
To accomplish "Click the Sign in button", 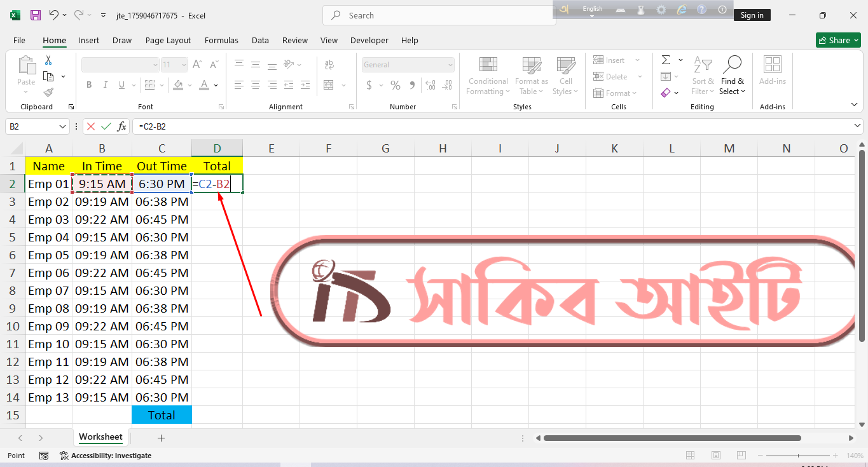I will (x=752, y=15).
